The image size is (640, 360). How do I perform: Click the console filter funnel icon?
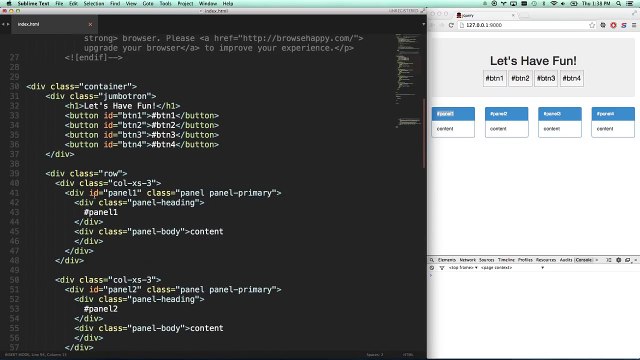point(442,268)
